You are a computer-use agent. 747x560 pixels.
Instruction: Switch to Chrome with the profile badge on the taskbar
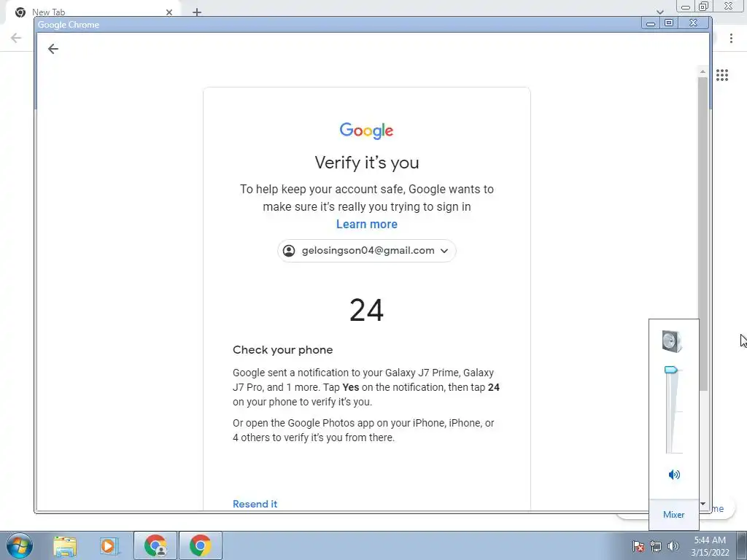[x=155, y=545]
